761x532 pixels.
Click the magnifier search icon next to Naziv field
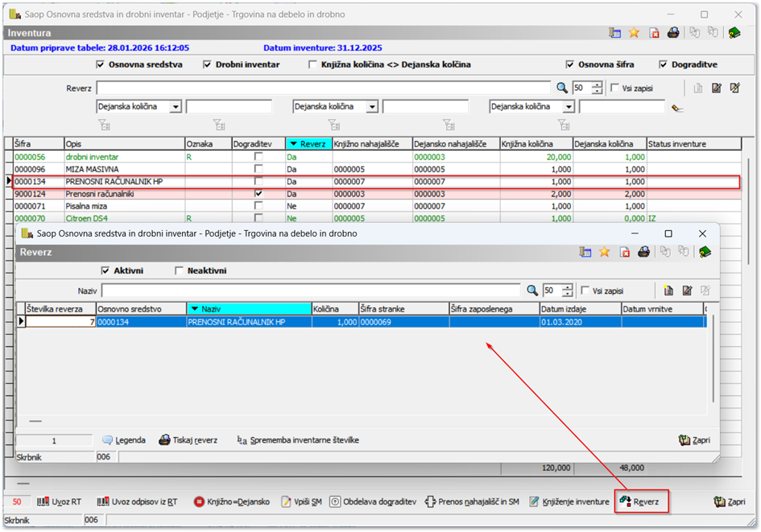(532, 291)
